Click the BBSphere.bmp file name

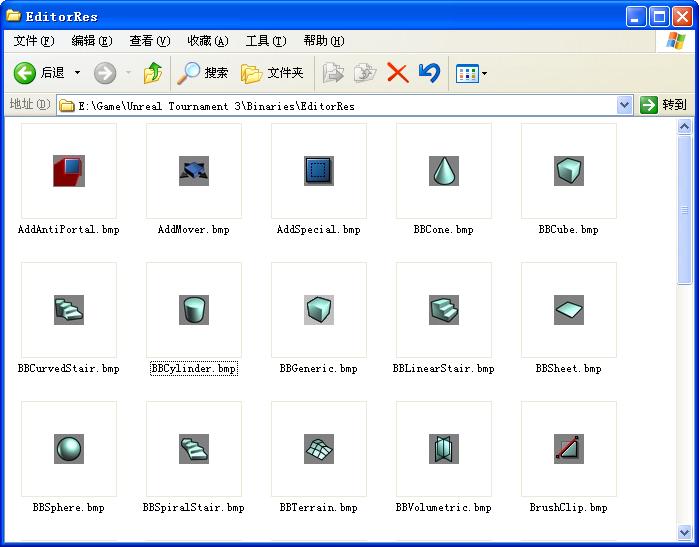coord(69,508)
